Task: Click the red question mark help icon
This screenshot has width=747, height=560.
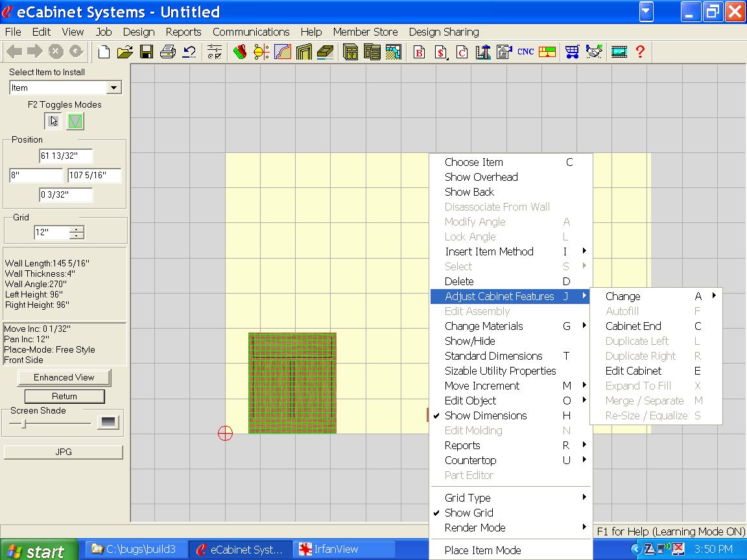Action: click(640, 51)
